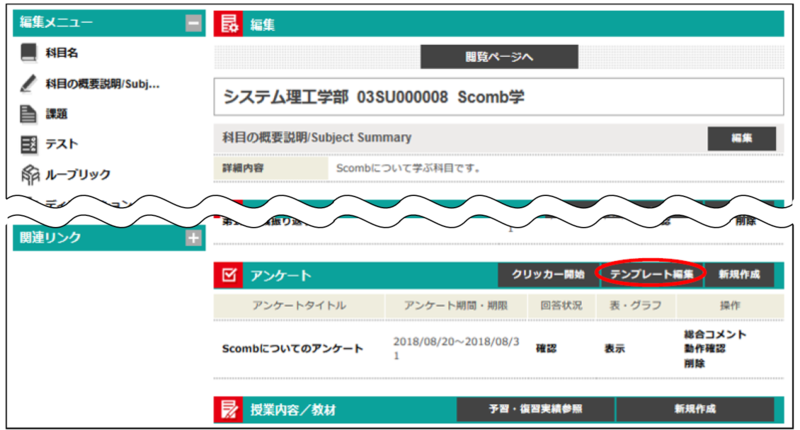
Task: Expand the 関連リンク panel
Action: coord(193,238)
